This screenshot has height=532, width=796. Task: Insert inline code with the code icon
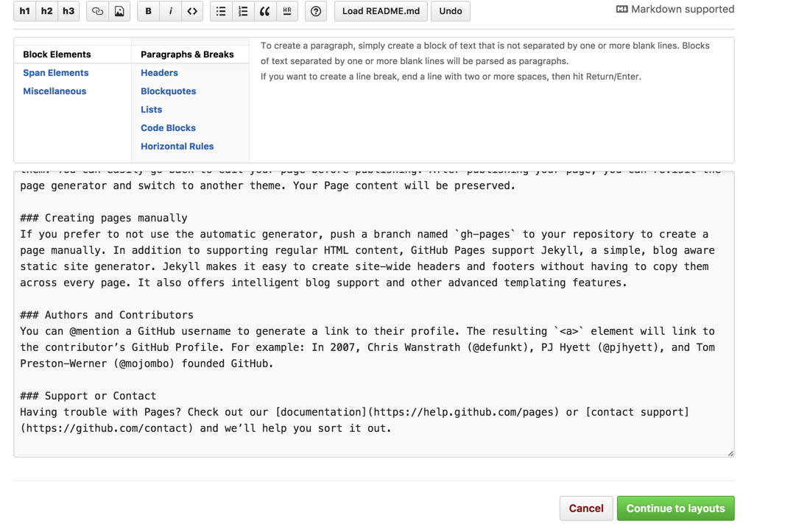click(x=192, y=11)
